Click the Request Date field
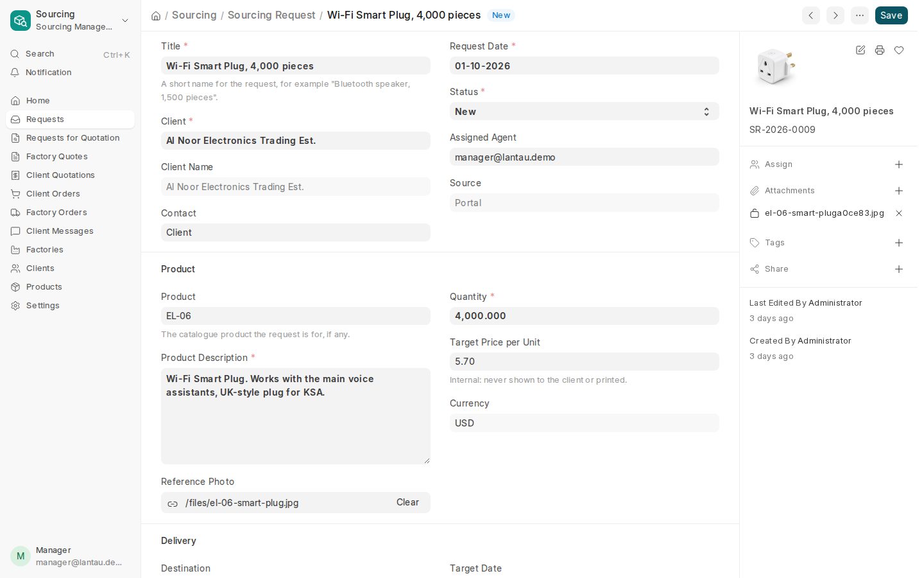This screenshot has width=924, height=578. click(585, 66)
